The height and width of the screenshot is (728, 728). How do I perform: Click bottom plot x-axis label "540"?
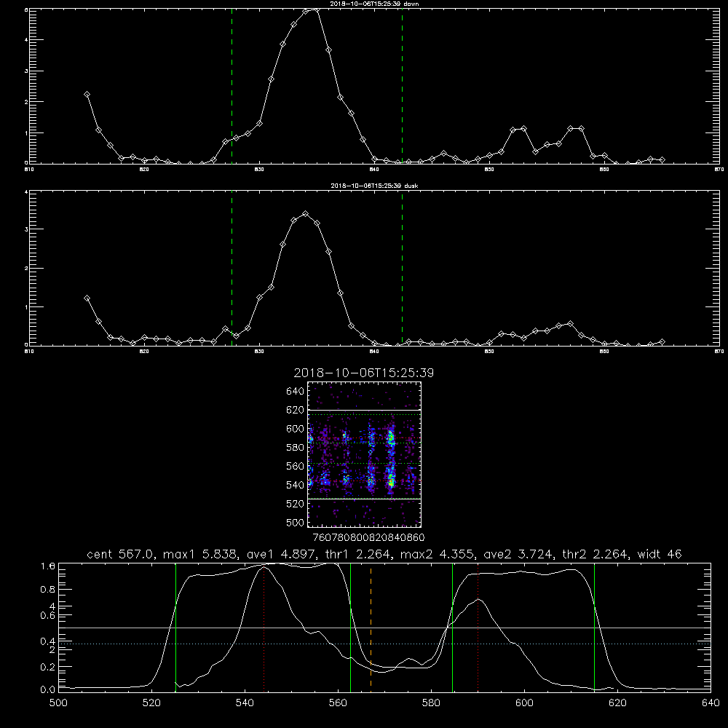tap(245, 703)
